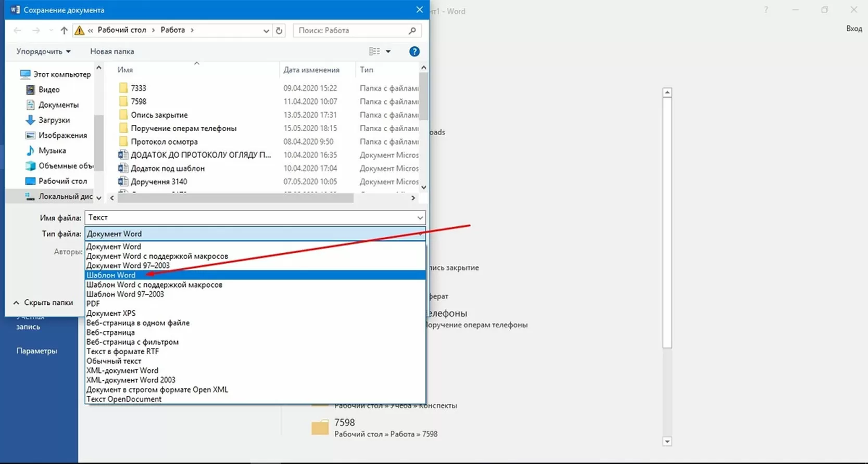Image resolution: width=868 pixels, height=464 pixels.
Task: Go up one folder level
Action: click(64, 30)
